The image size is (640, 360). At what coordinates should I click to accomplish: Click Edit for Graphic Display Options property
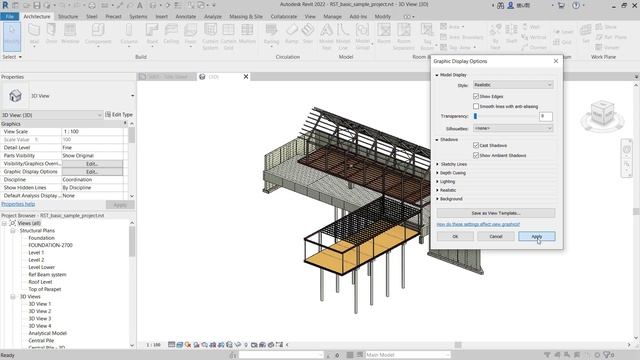(92, 172)
